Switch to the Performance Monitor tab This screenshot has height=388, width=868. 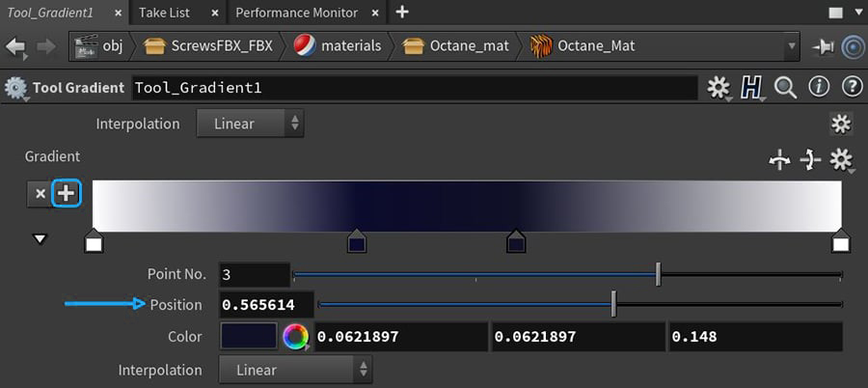click(x=296, y=13)
